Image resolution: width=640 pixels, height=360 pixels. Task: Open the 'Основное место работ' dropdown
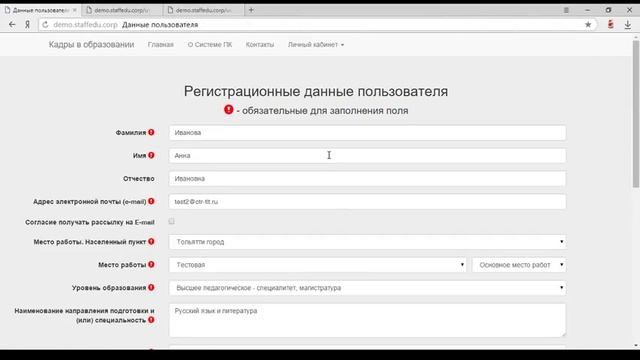tap(519, 265)
